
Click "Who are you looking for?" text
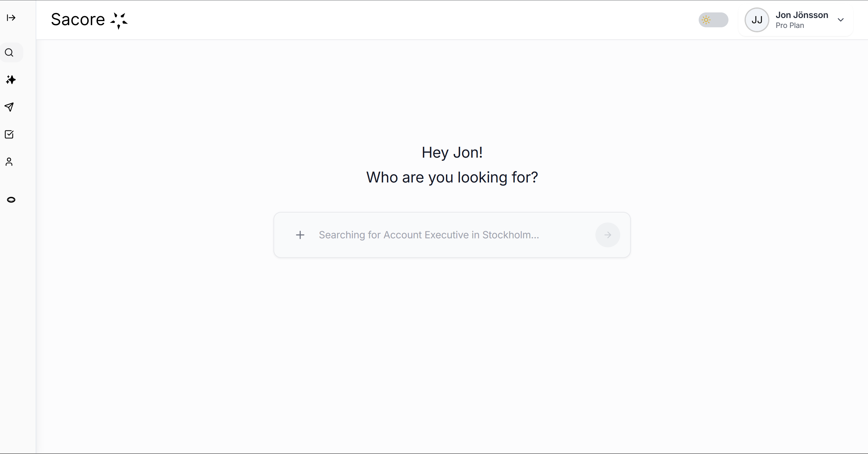[452, 178]
